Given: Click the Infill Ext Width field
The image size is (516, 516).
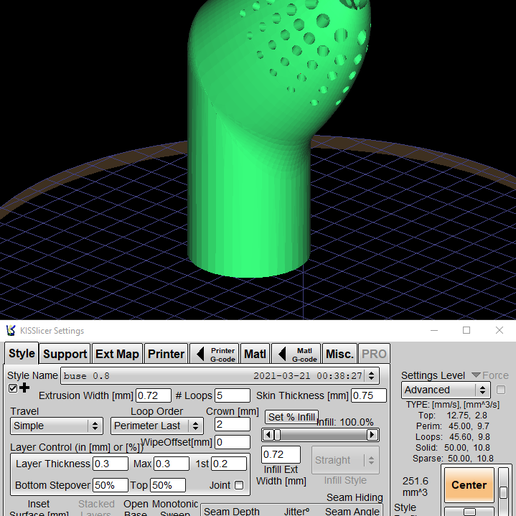Looking at the screenshot, I should pyautogui.click(x=281, y=455).
